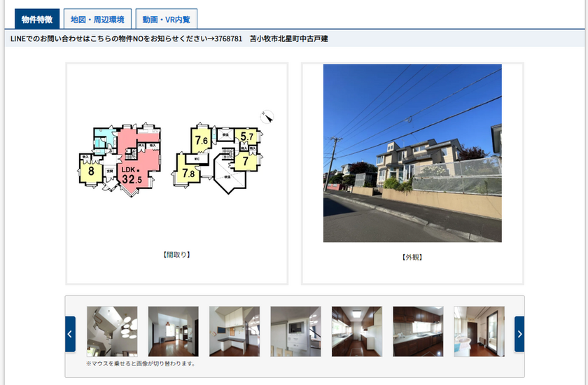588x385 pixels.
Task: Select the third gallery thumbnail
Action: 234,332
